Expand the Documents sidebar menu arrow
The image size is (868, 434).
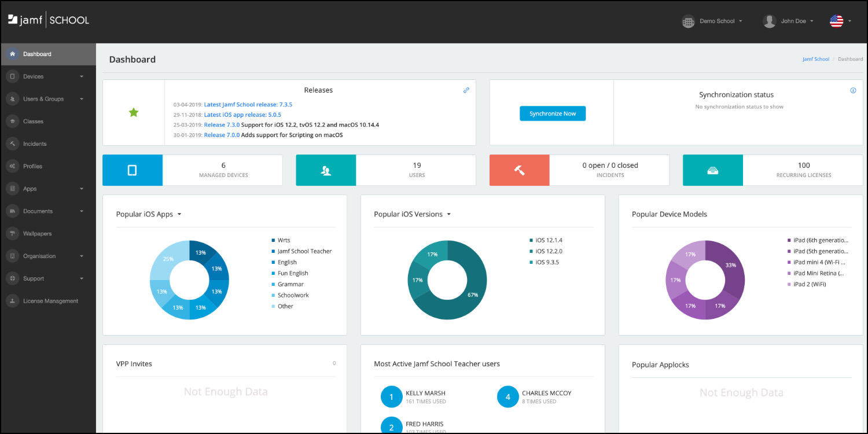(x=82, y=211)
